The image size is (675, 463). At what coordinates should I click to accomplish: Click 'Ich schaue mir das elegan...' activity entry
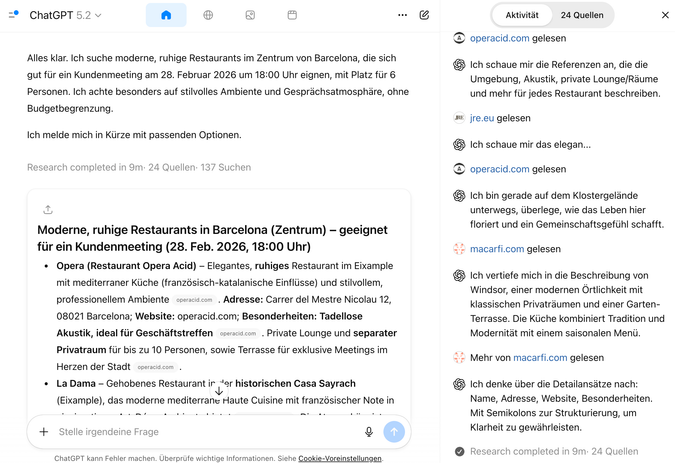530,145
